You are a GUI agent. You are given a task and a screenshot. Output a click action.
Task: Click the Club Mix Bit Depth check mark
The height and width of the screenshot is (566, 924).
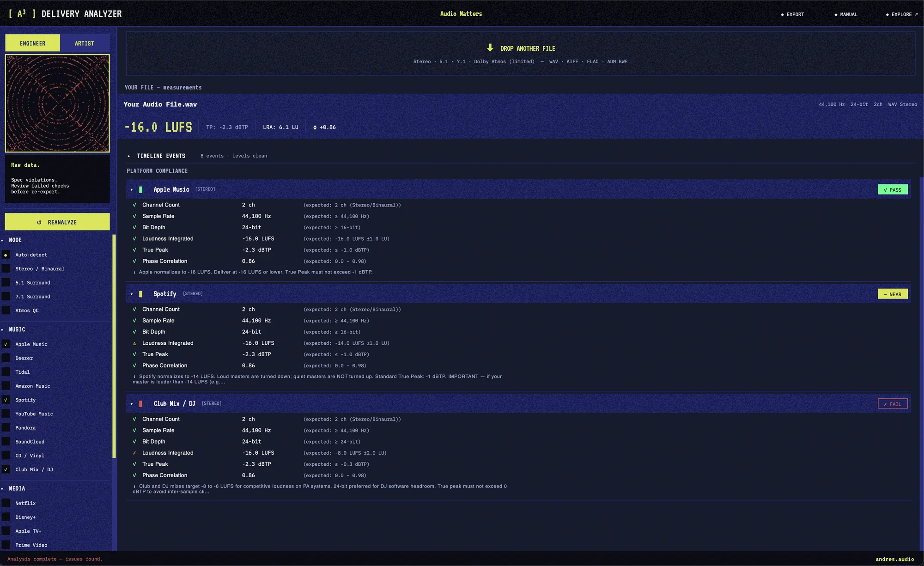[134, 442]
